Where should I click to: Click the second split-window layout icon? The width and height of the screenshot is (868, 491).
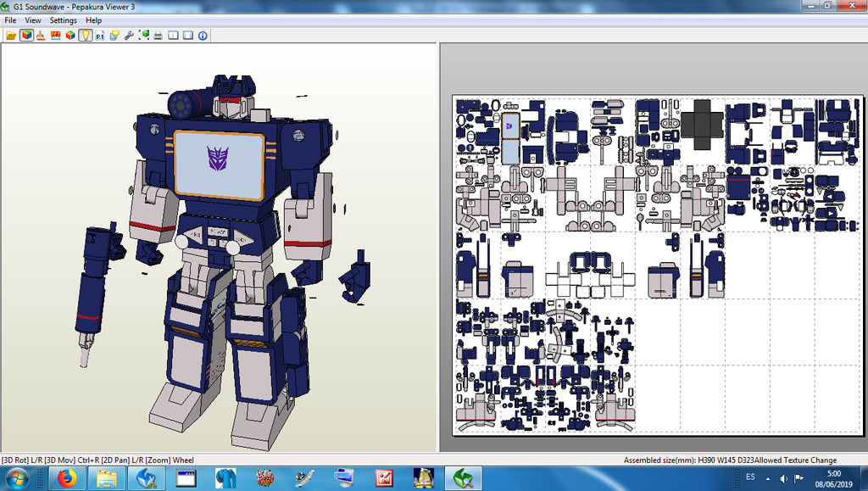click(x=188, y=36)
